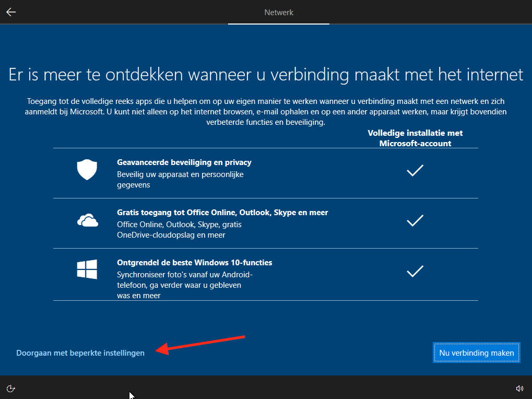Click 'Doorgaan met beperkte instellingen' link

tap(80, 353)
